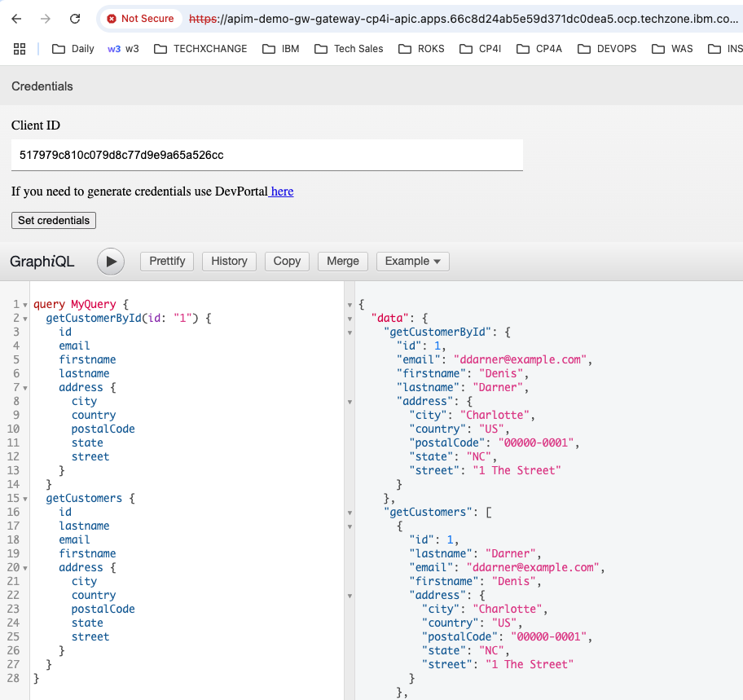Run the GraphiQL query with play button
The image size is (743, 700).
pyautogui.click(x=111, y=262)
